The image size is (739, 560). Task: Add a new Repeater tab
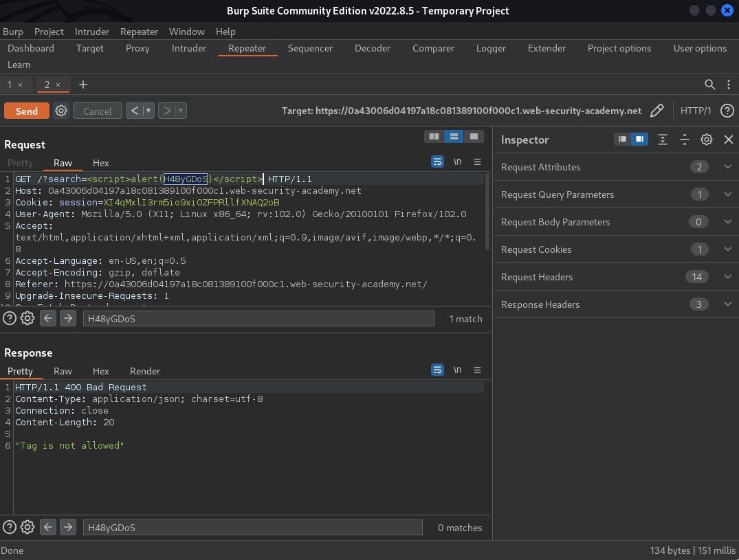tap(83, 85)
